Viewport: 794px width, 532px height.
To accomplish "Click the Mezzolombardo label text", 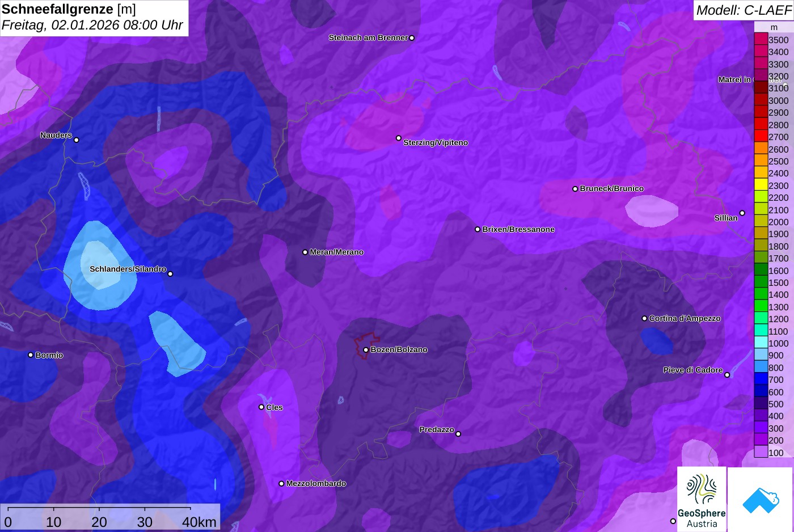I will (316, 484).
